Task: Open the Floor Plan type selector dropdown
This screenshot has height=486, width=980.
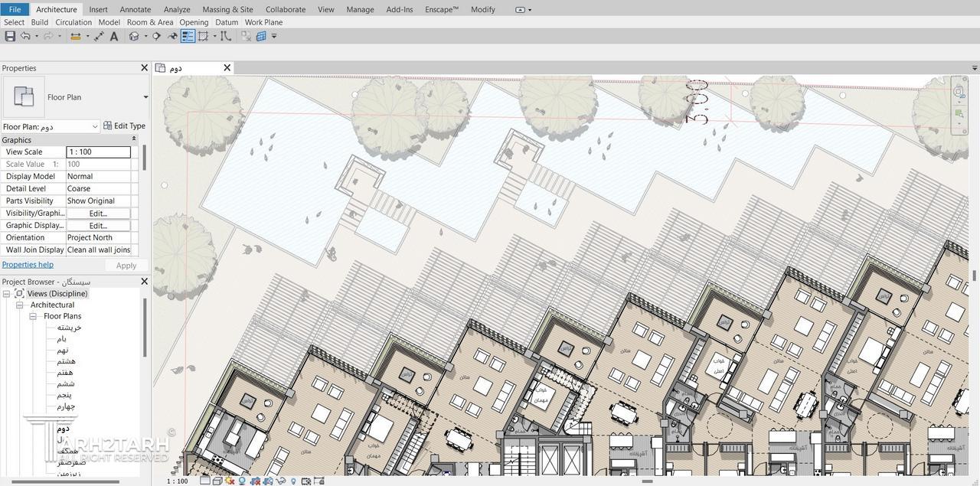Action: point(145,97)
